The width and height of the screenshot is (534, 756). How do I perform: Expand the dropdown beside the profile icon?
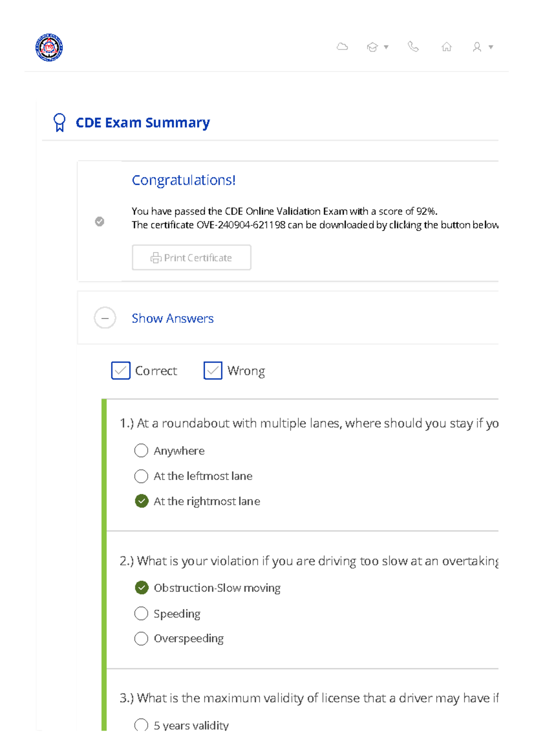(x=490, y=46)
